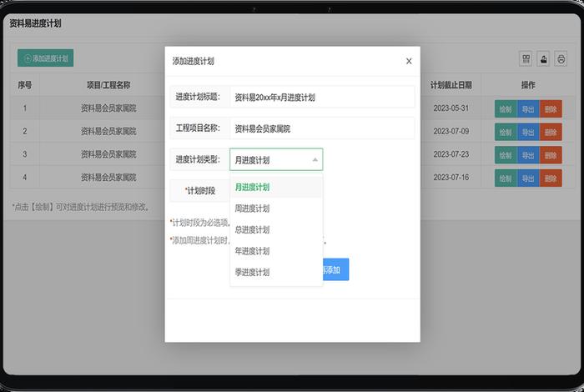
Task: Click the 计划截止日期 column header
Action: pyautogui.click(x=451, y=85)
